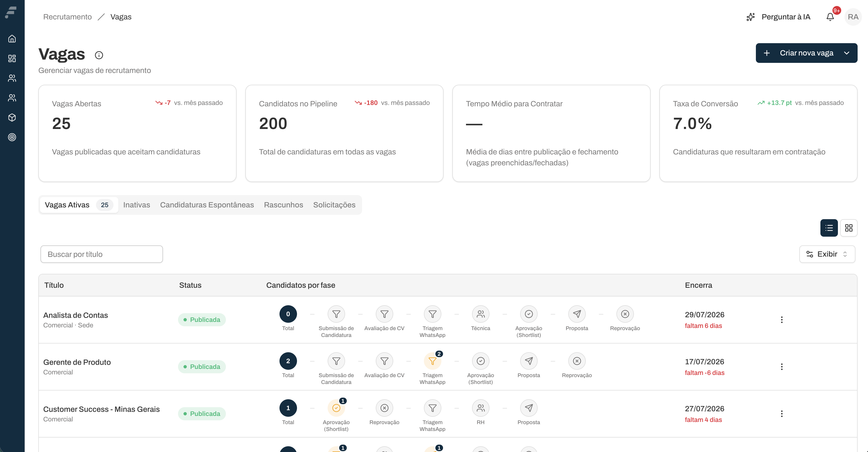Click Triagem WhatsApp stage for Analista de Contas
The width and height of the screenshot is (868, 452).
(433, 314)
